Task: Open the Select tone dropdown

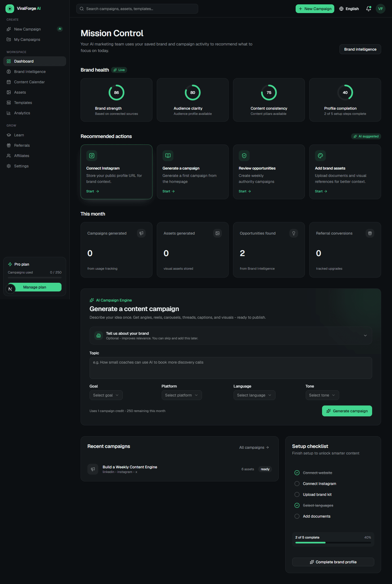Action: tap(322, 395)
